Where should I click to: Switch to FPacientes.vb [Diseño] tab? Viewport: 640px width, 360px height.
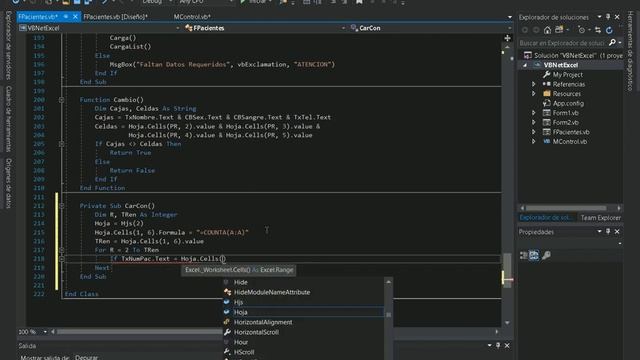click(x=116, y=17)
